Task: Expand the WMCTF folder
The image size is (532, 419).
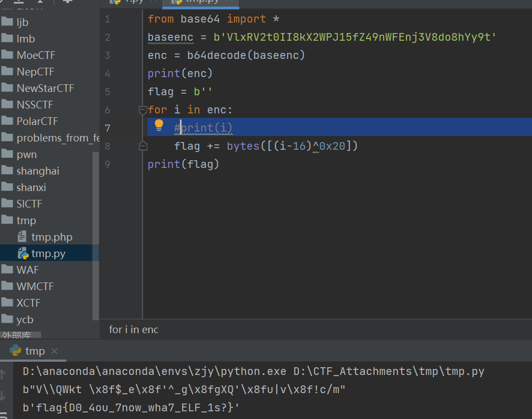Action: pyautogui.click(x=35, y=286)
